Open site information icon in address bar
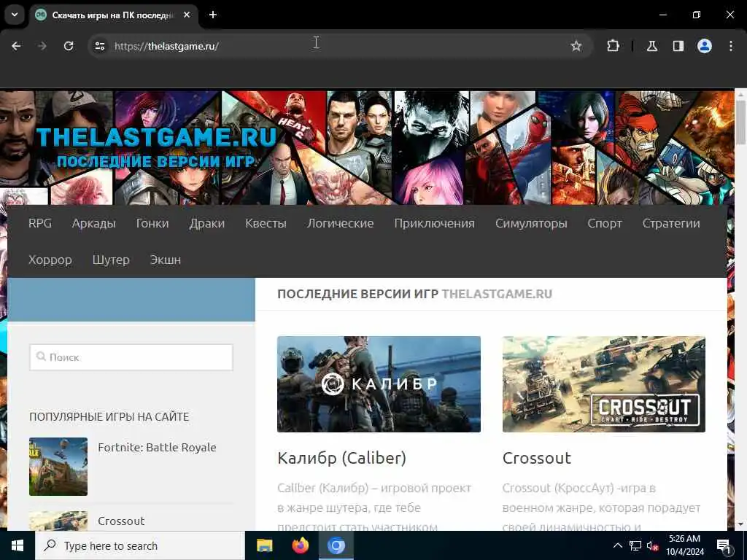Viewport: 747px width, 560px height. pos(100,46)
